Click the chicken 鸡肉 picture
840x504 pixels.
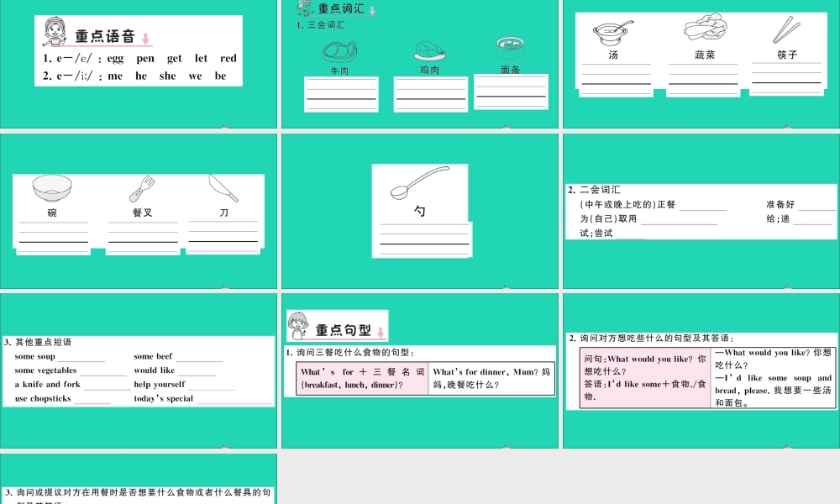[429, 51]
